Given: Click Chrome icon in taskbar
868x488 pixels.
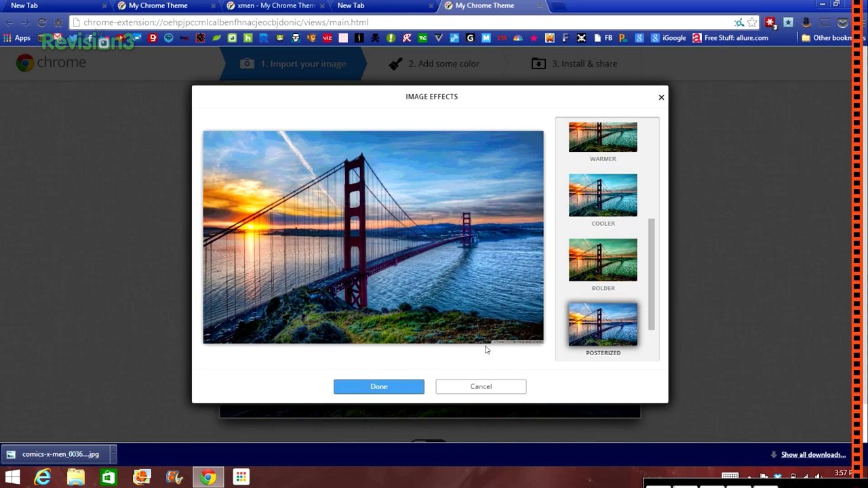Looking at the screenshot, I should click(208, 477).
